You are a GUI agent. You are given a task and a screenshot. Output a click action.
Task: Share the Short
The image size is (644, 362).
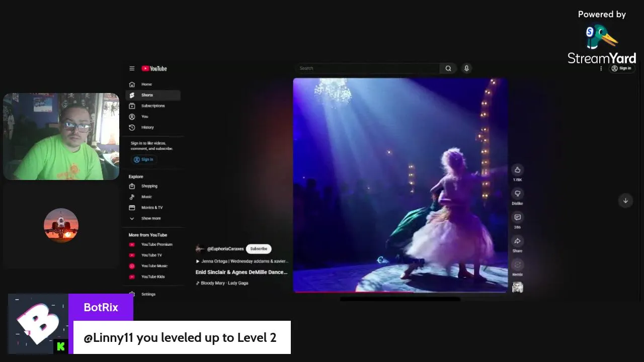(x=517, y=241)
